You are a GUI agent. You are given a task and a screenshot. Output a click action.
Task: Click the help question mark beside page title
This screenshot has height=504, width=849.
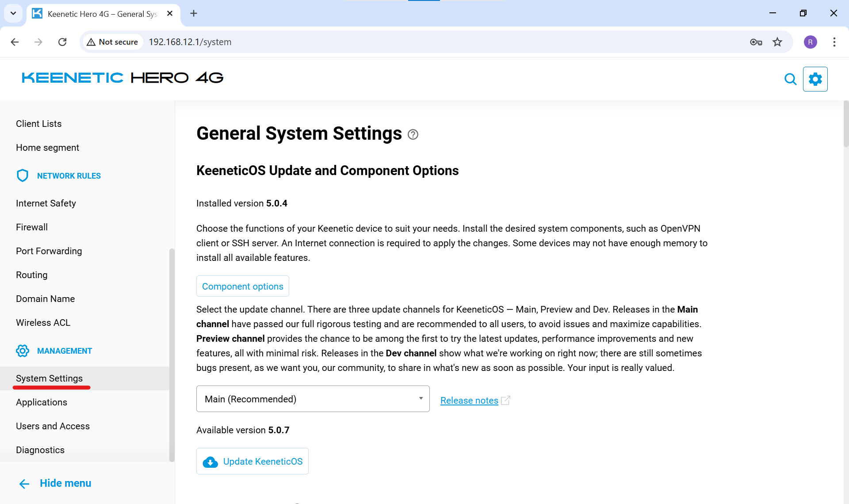[x=413, y=134]
